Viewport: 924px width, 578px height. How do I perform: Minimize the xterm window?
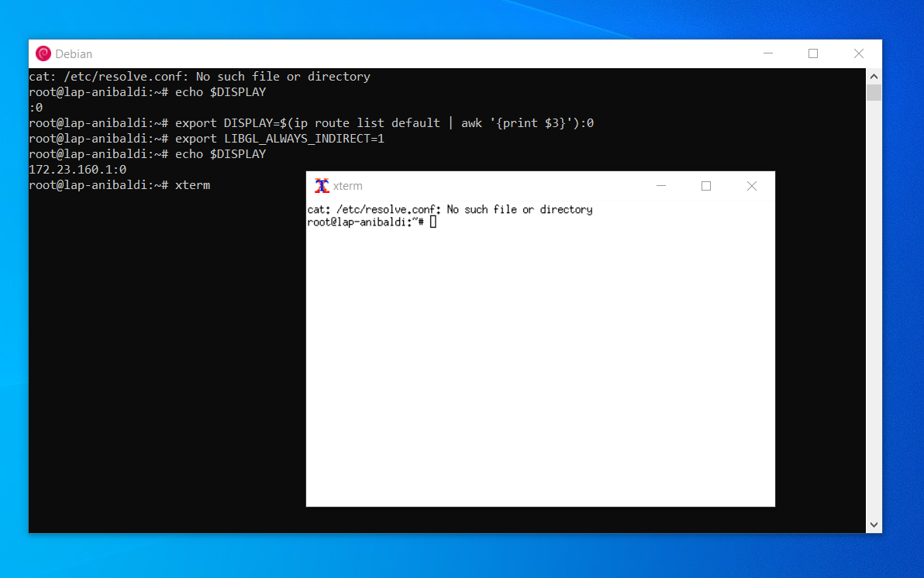coord(660,186)
